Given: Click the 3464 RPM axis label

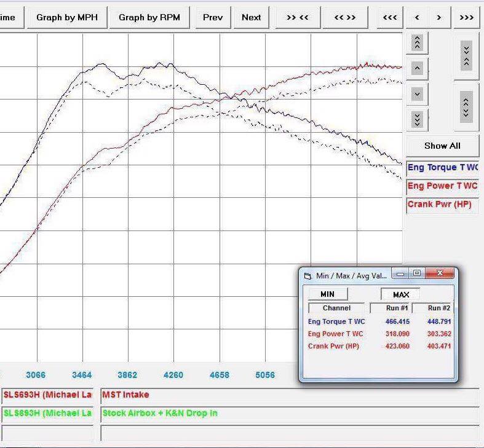Looking at the screenshot, I should pos(82,375).
